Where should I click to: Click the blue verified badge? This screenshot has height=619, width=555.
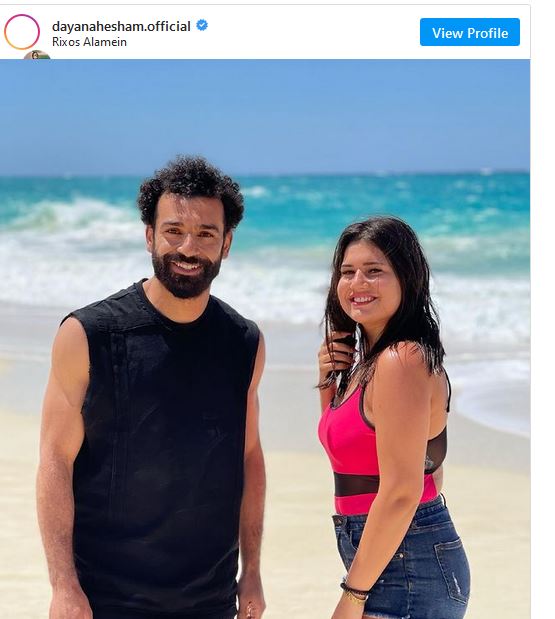[202, 25]
